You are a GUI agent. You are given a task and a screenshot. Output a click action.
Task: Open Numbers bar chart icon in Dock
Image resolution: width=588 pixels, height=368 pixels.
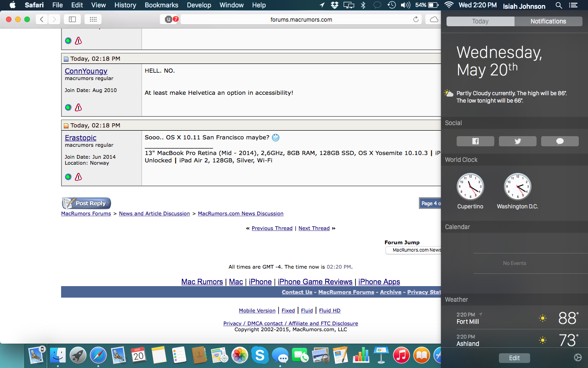[x=361, y=355]
